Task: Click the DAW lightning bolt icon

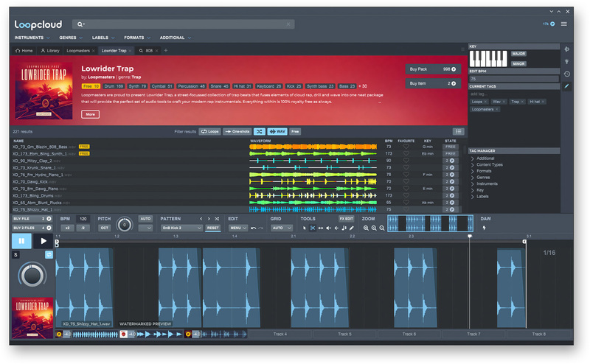Action: 485,228
